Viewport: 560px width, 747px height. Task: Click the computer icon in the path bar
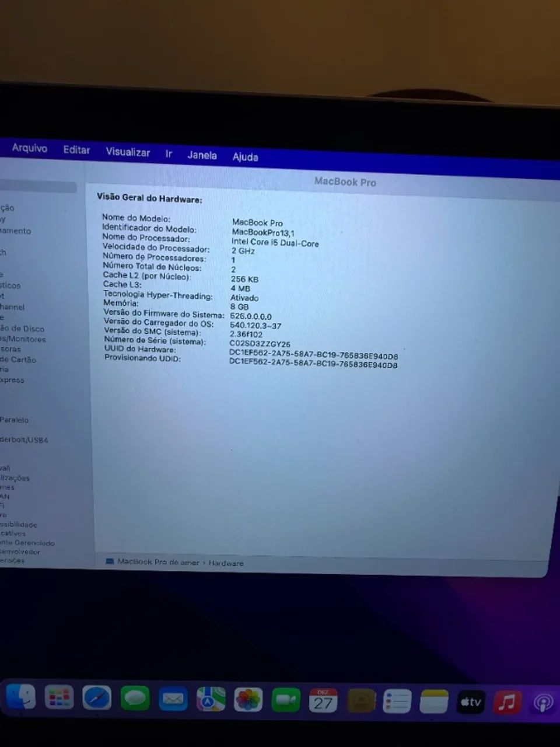(110, 561)
